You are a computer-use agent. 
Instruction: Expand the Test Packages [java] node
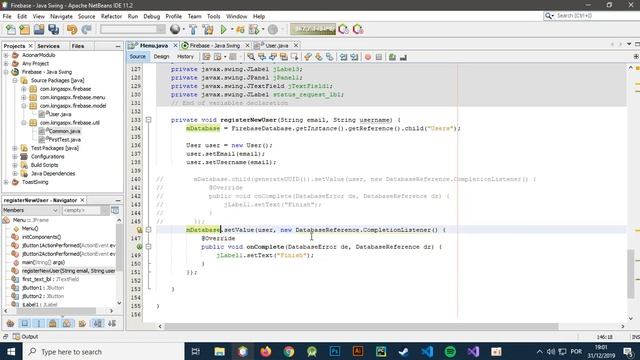pos(15,148)
